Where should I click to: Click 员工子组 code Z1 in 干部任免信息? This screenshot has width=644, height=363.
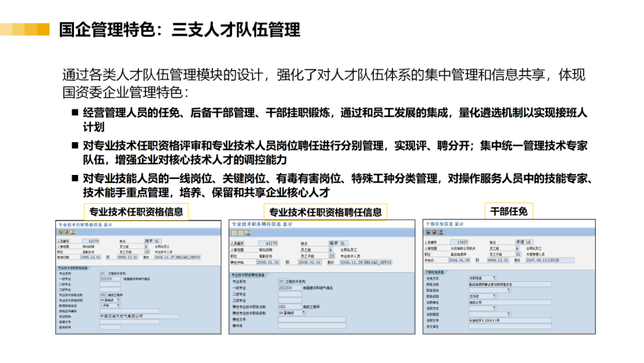pos(518,254)
